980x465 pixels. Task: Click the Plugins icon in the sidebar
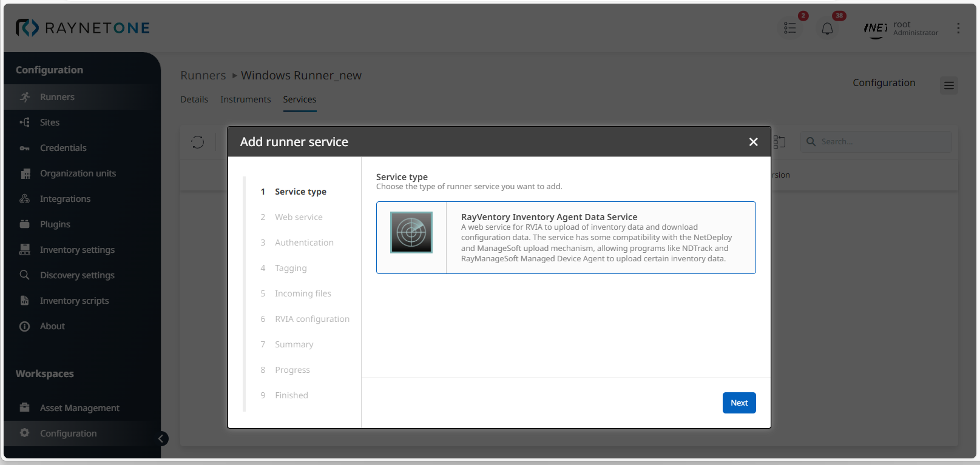click(25, 224)
